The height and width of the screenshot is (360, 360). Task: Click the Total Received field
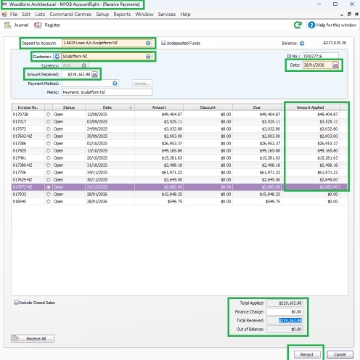click(x=285, y=321)
